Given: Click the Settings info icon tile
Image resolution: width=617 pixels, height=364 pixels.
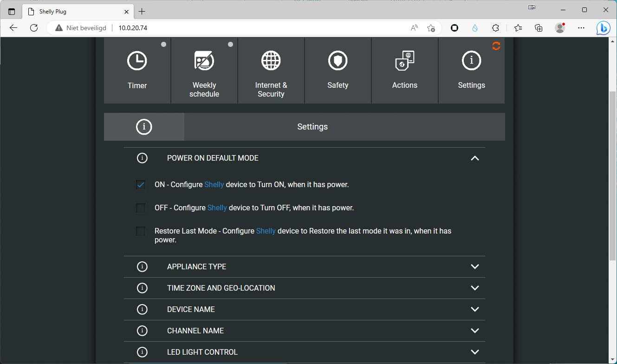Looking at the screenshot, I should [x=471, y=61].
